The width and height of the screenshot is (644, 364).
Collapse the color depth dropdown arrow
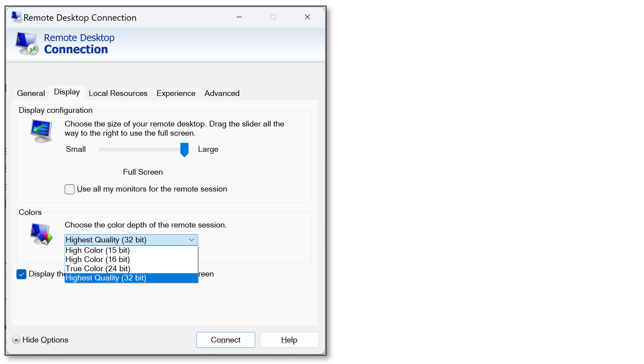click(x=192, y=240)
